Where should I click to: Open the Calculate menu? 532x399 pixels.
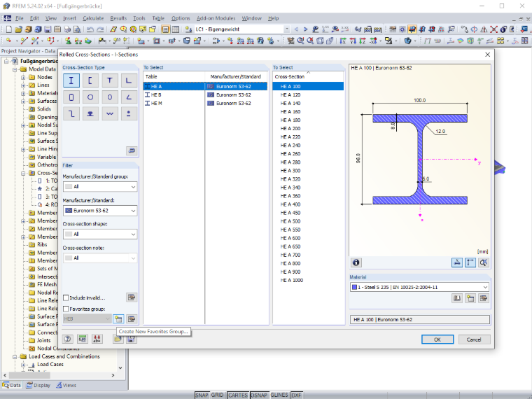[93, 18]
